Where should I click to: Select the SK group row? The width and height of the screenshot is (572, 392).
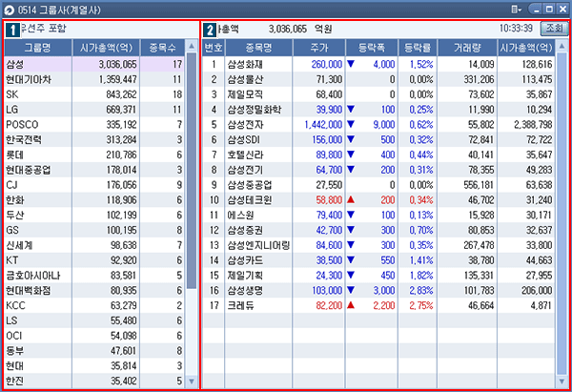click(x=94, y=94)
